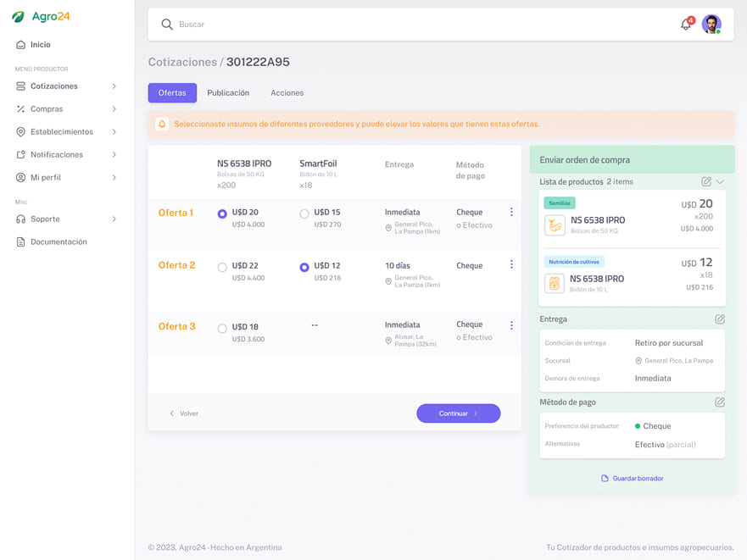Click the Documentación file icon

[20, 242]
